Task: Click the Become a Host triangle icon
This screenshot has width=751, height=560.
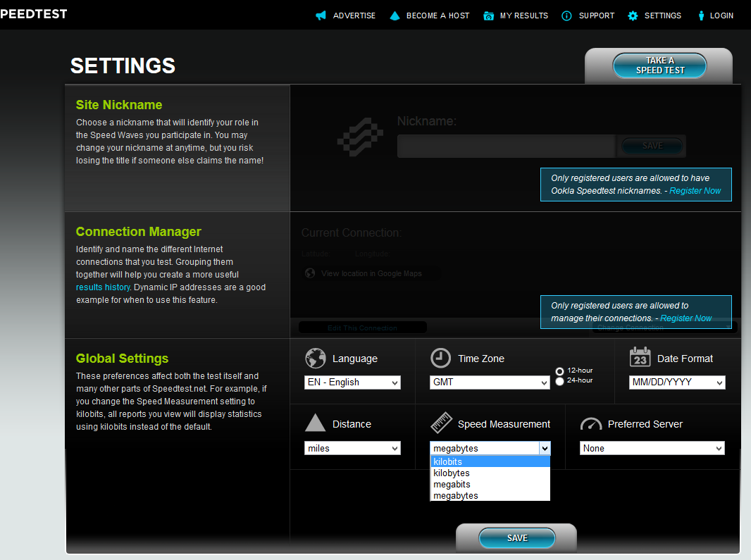Action: 395,15
